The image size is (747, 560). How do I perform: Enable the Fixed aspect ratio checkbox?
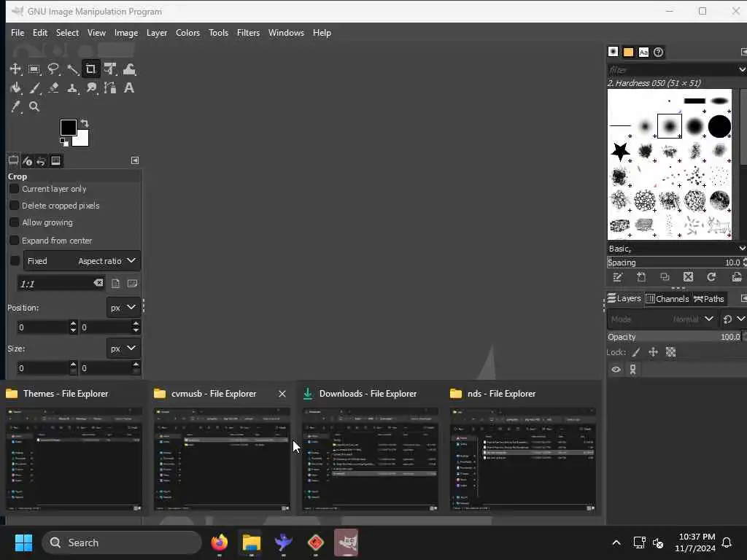coord(15,261)
